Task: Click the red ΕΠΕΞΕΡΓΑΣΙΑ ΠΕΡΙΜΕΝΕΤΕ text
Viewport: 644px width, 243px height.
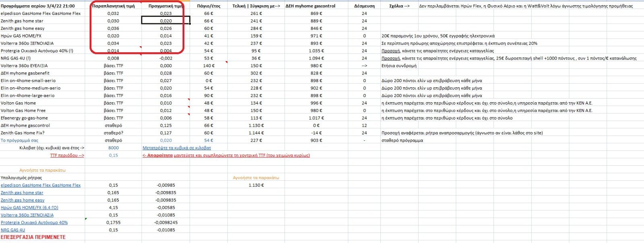Action: [x=33, y=237]
